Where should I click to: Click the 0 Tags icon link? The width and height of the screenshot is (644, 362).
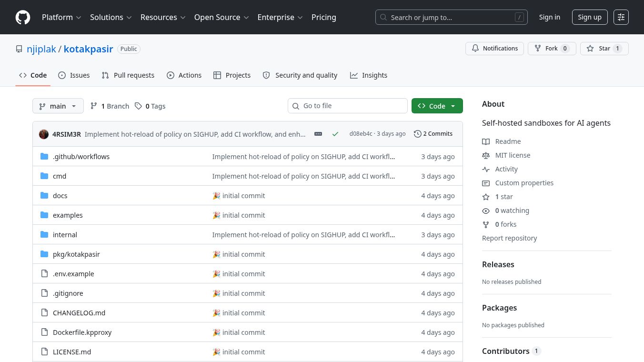(x=150, y=106)
